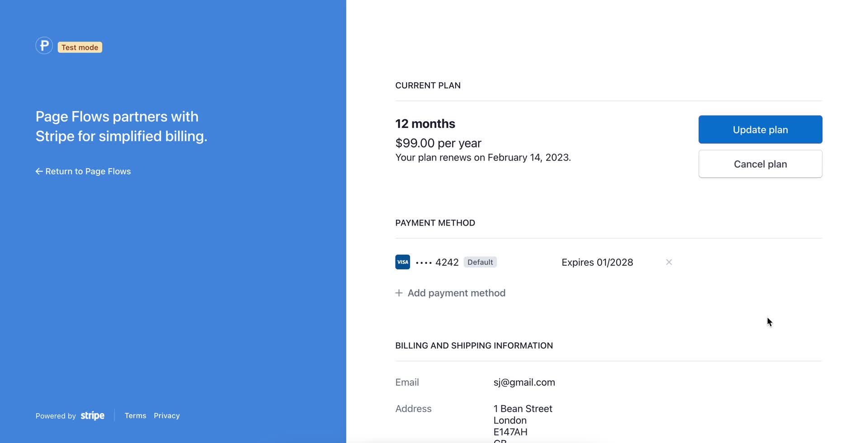Screen dimensions: 868x443
Task: Click the plan renews on February 14 text
Action: point(483,157)
